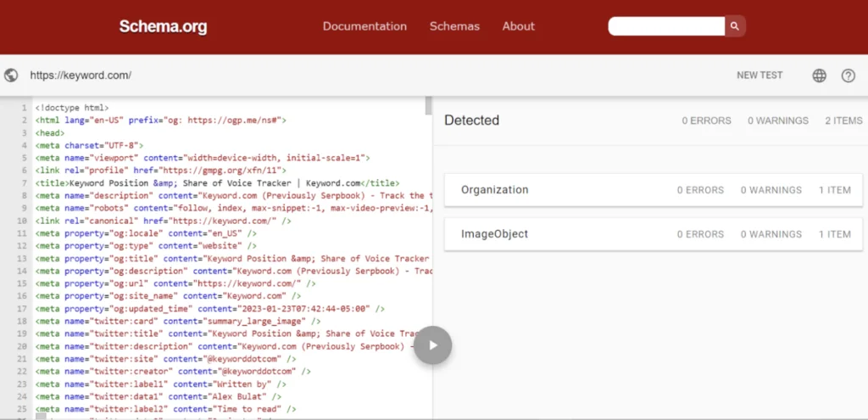This screenshot has width=868, height=420.
Task: Click the 1 ITEM count on ImageObject row
Action: 835,234
